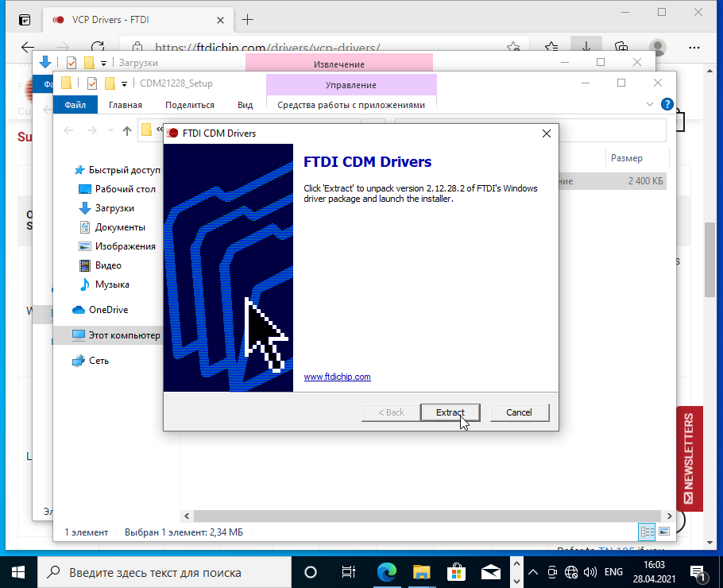Open Explorer help question mark icon
Image resolution: width=723 pixels, height=588 pixels.
[667, 104]
